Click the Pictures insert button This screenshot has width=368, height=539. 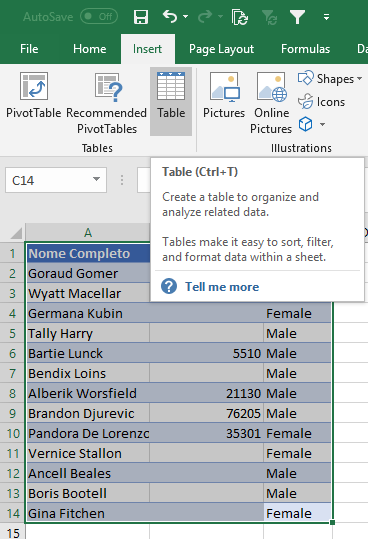pyautogui.click(x=224, y=96)
